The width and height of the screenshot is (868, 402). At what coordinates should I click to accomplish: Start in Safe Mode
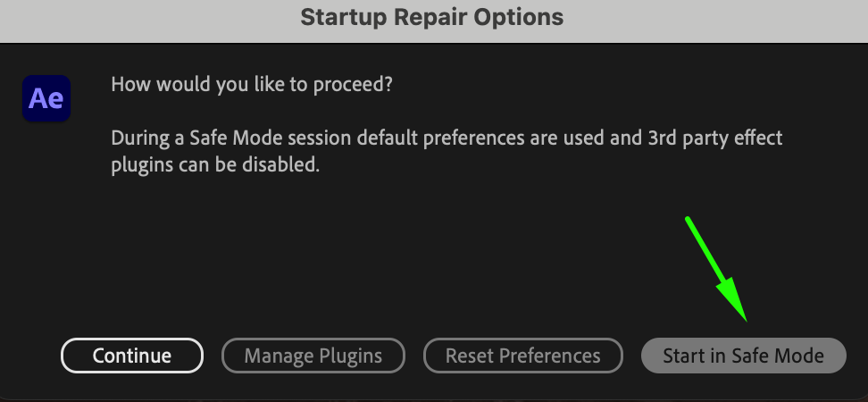click(x=743, y=356)
